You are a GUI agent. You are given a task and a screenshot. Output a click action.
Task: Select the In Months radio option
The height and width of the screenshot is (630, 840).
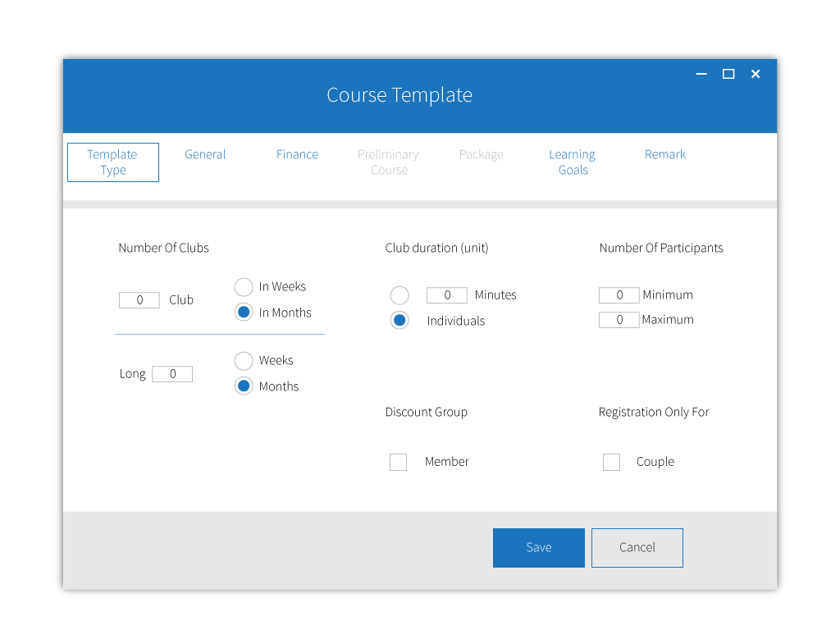pos(244,313)
